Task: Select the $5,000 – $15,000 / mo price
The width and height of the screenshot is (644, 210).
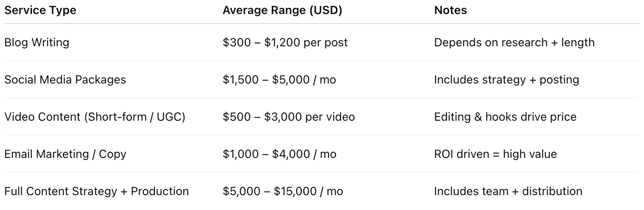Action: click(x=283, y=191)
